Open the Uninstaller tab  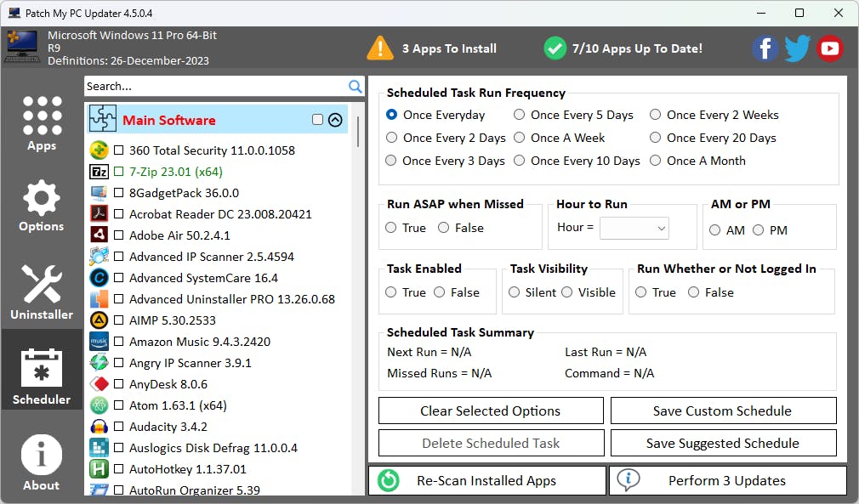click(x=42, y=292)
